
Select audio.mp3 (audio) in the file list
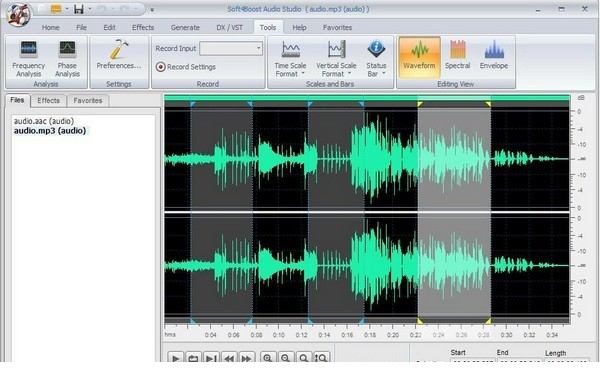pyautogui.click(x=50, y=131)
